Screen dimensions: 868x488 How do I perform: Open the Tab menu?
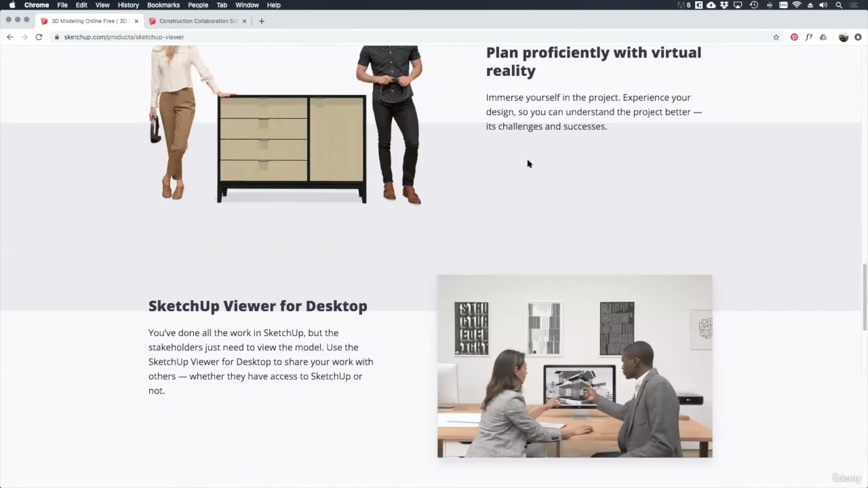pos(222,5)
